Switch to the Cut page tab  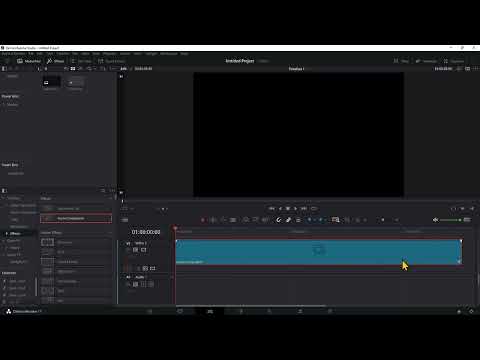coord(180,311)
